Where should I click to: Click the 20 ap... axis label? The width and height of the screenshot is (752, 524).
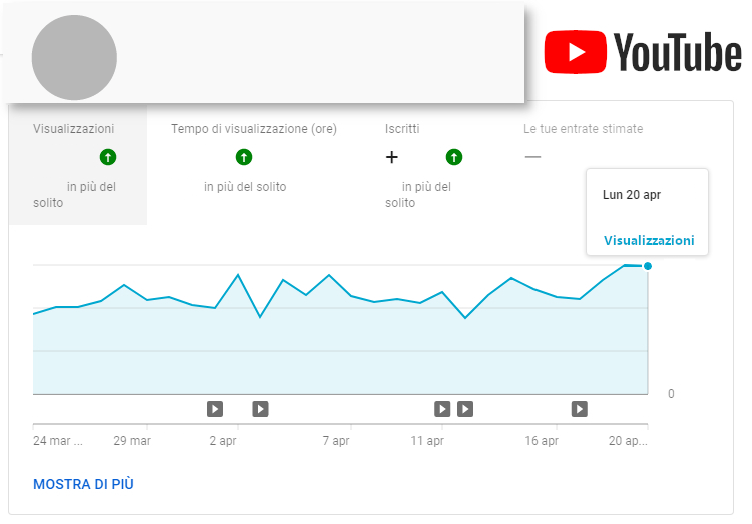[628, 441]
